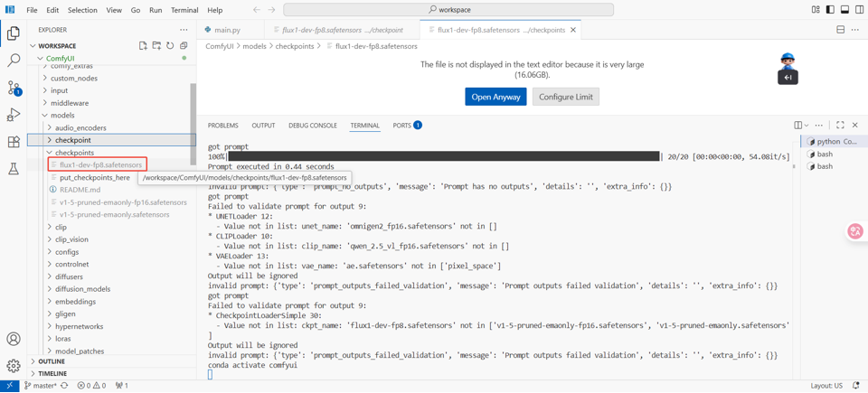This screenshot has height=393, width=868.
Task: Maximize the terminal panel size
Action: click(x=840, y=126)
